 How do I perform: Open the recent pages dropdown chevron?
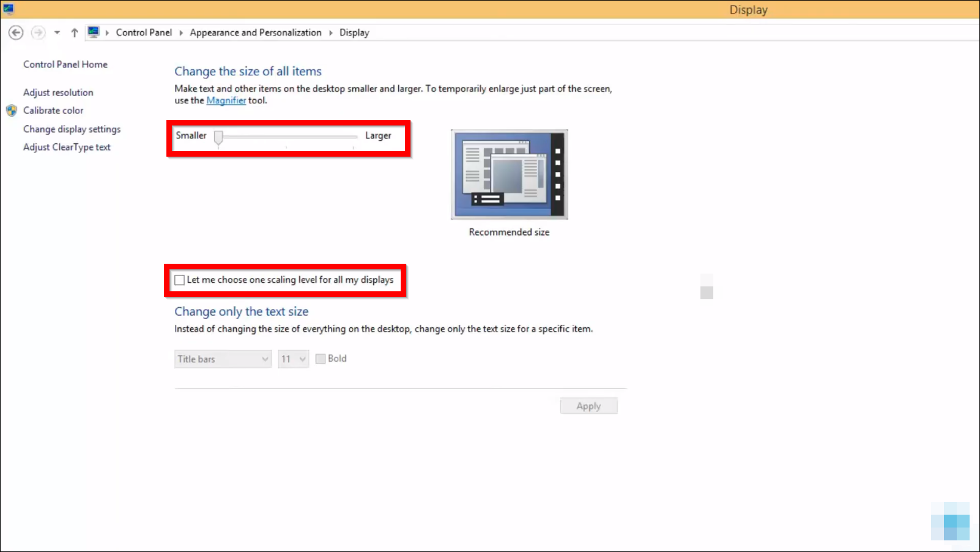56,32
